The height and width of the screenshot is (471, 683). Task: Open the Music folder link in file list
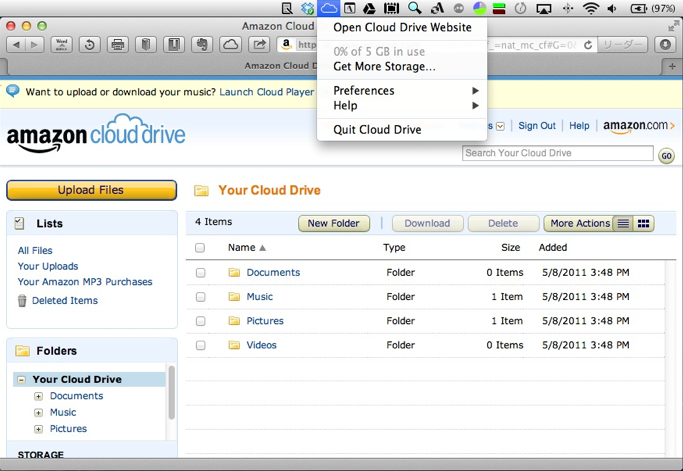coord(260,297)
